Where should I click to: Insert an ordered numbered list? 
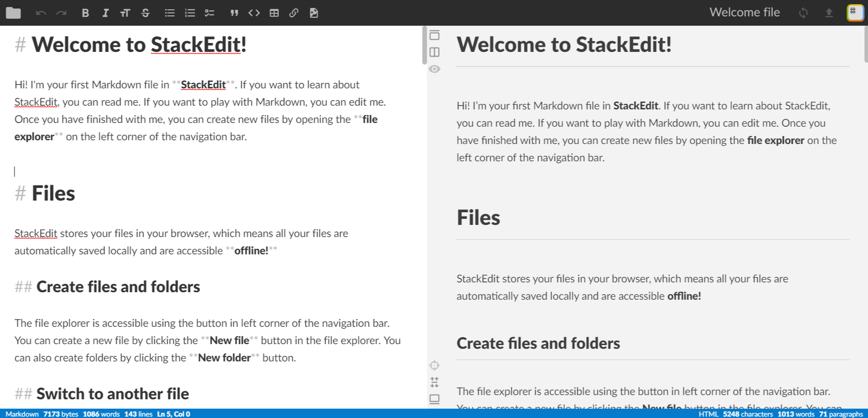tap(190, 13)
